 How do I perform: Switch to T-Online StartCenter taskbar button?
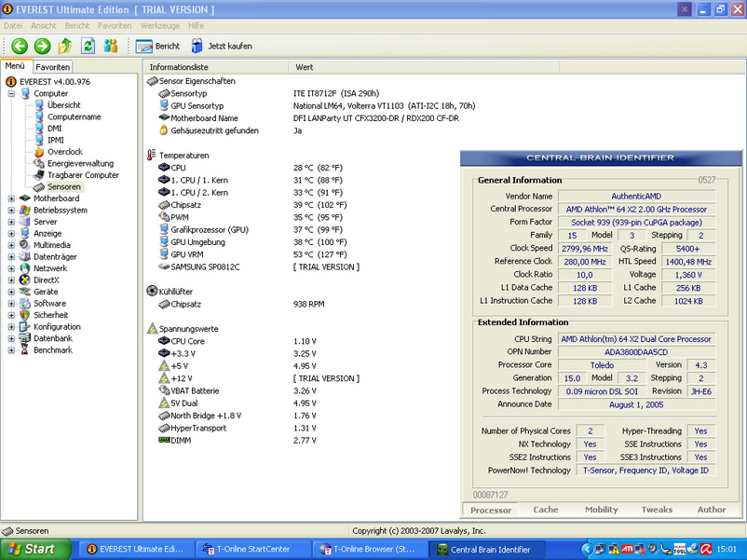(x=252, y=549)
